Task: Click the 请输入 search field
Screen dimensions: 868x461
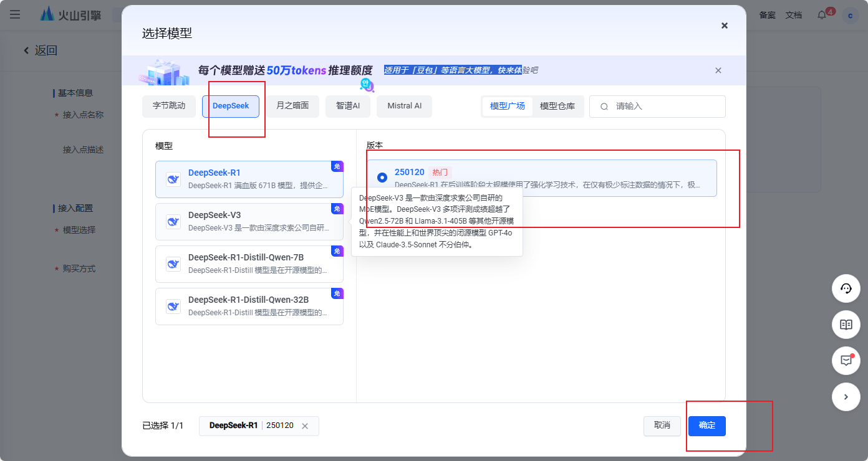Action: (x=657, y=107)
